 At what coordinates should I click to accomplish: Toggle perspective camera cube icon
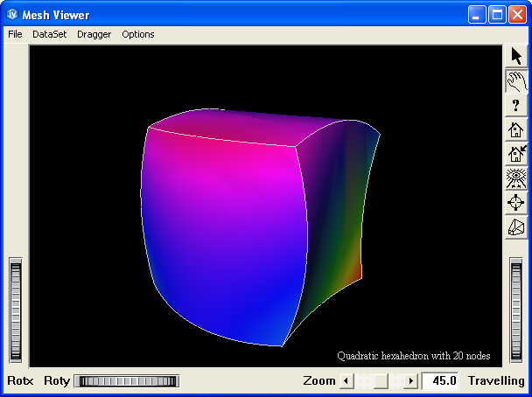pyautogui.click(x=516, y=228)
